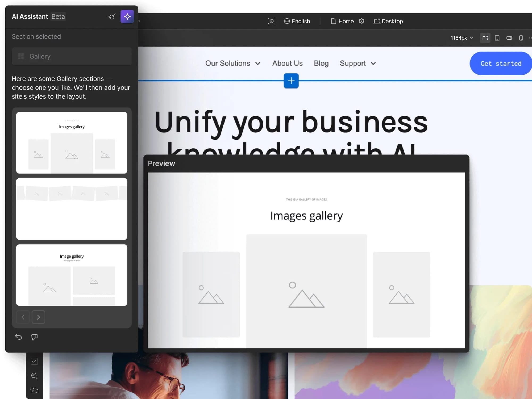This screenshot has width=532, height=399.
Task: Click the magnifier search sidebar icon
Action: 34,376
